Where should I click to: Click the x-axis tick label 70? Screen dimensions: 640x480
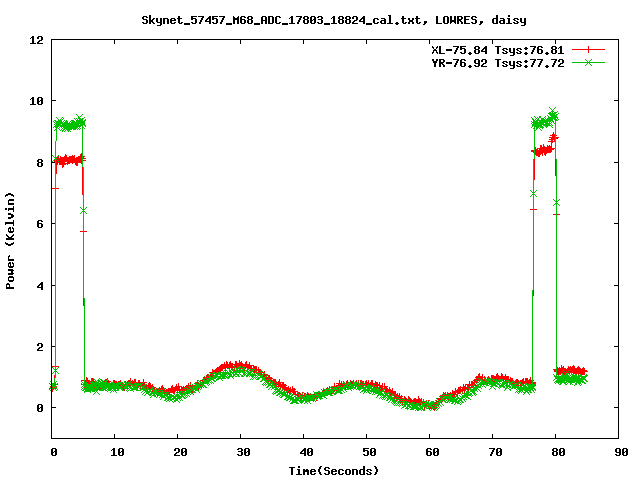click(495, 452)
